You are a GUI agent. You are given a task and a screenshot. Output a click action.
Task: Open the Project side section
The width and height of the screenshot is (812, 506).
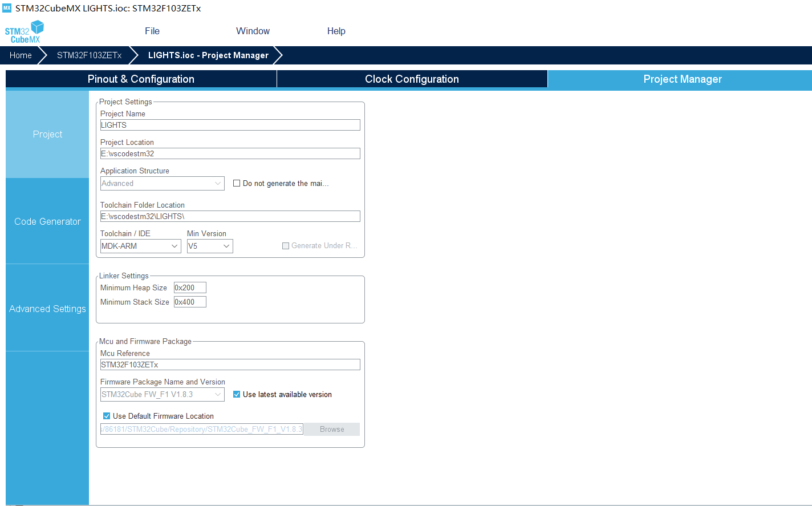coord(47,134)
